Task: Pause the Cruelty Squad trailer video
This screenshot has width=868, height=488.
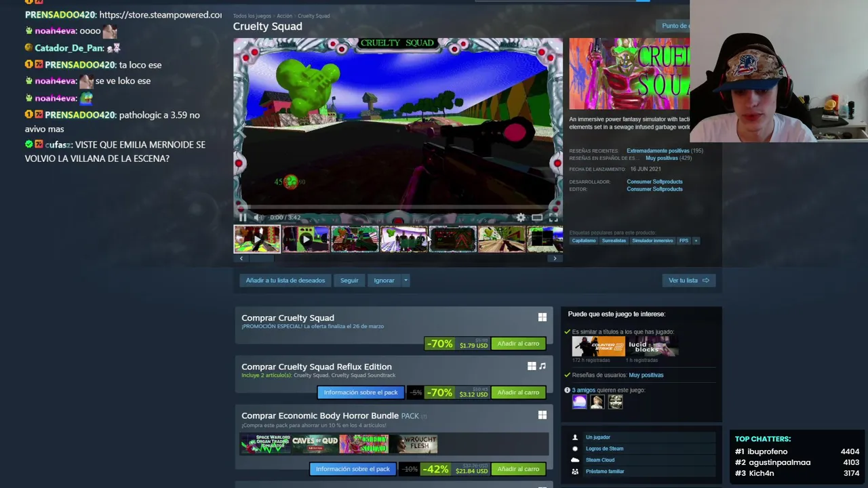Action: (243, 218)
